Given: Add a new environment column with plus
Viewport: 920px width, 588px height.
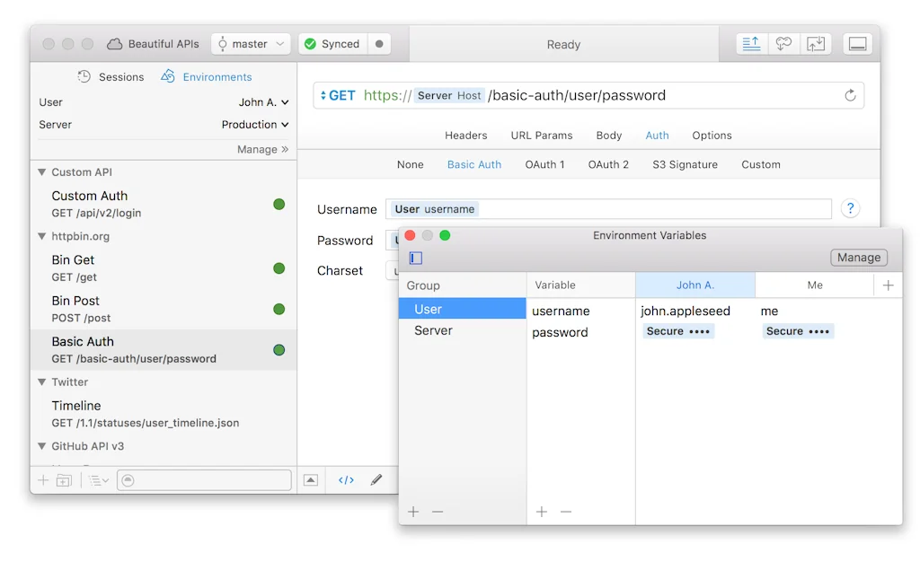Looking at the screenshot, I should point(888,285).
